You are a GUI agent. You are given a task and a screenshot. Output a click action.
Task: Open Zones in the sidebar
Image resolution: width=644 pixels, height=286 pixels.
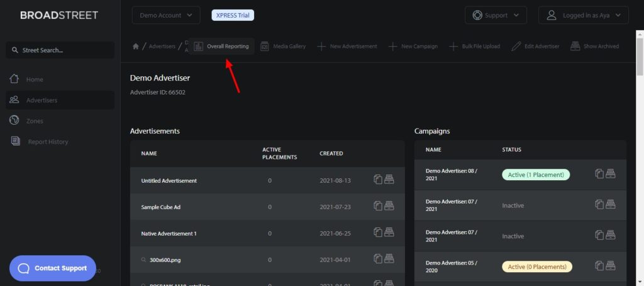[x=60, y=121]
